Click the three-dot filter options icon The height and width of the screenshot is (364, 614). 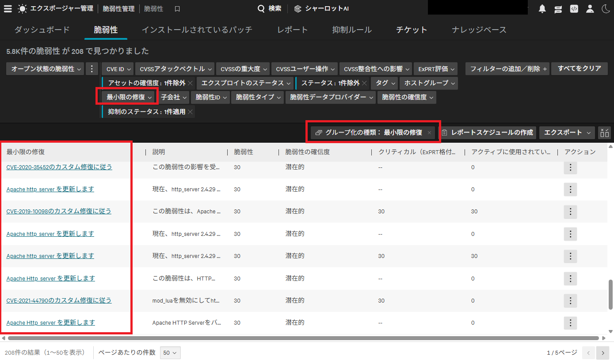(92, 68)
